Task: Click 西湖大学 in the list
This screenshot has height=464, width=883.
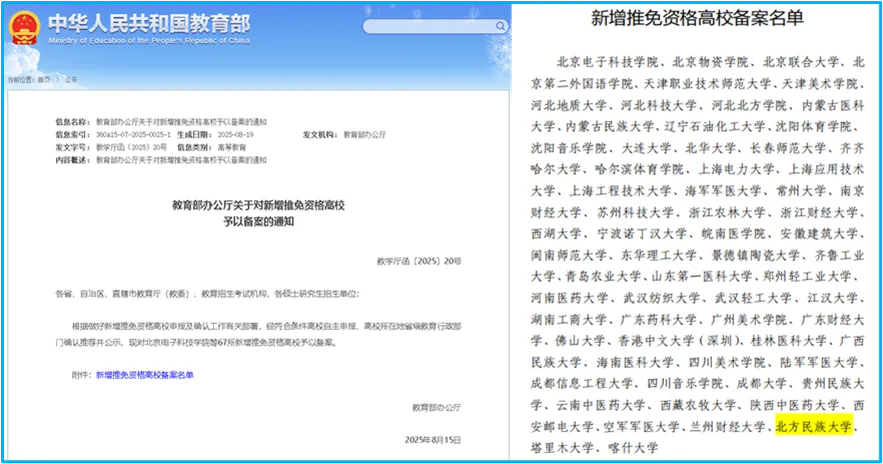Action: pyautogui.click(x=556, y=233)
